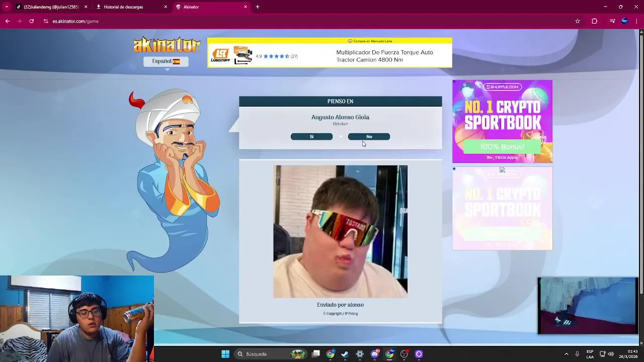Click the Enviado por alonso caption

point(340,305)
